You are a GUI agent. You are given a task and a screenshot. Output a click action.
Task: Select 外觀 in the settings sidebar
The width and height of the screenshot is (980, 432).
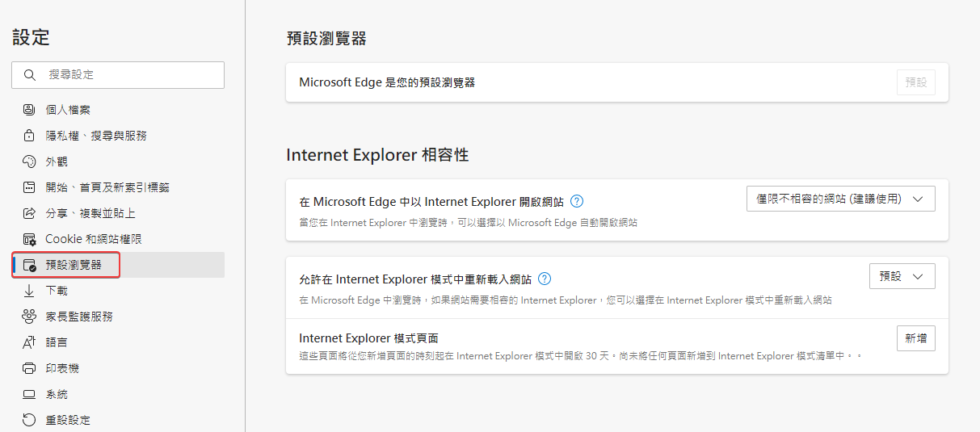(x=118, y=161)
